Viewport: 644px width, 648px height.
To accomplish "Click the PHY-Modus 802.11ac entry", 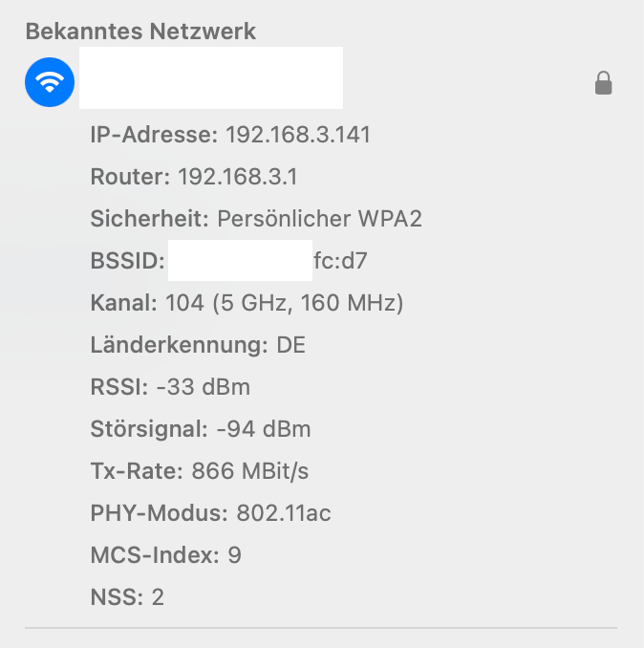I will tap(210, 513).
